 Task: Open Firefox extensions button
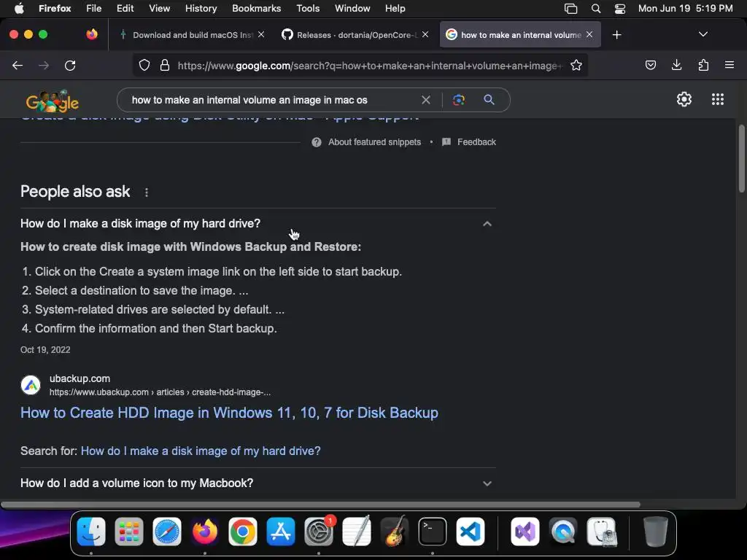click(x=703, y=65)
